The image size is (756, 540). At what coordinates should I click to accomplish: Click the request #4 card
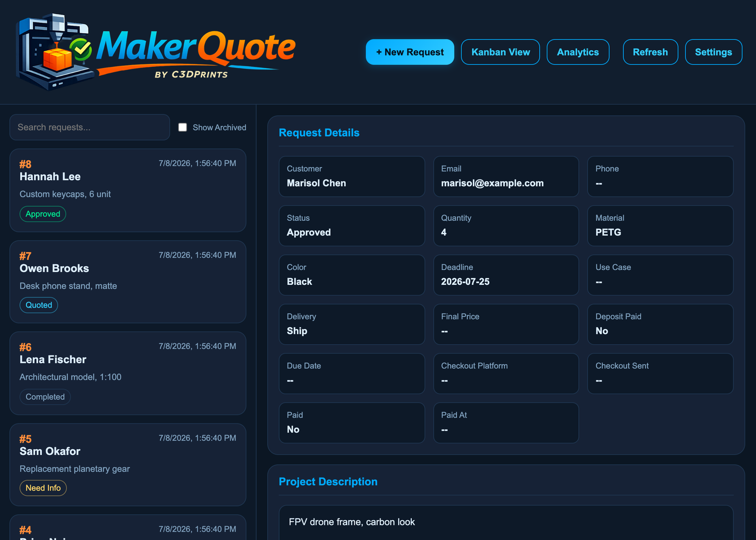128,527
